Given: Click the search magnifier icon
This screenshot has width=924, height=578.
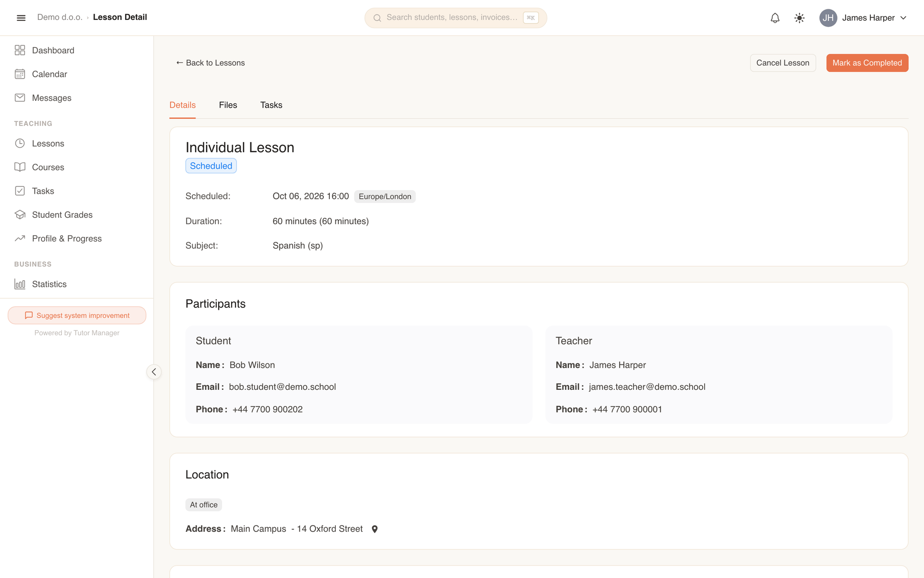Looking at the screenshot, I should [377, 18].
